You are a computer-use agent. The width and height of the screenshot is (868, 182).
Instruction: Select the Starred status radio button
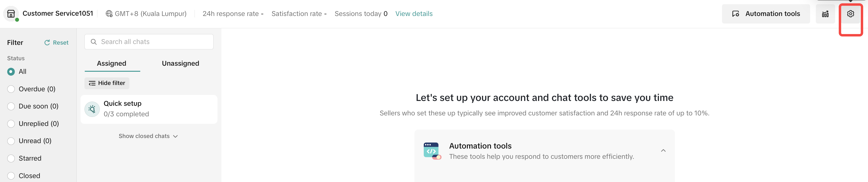pyautogui.click(x=11, y=158)
